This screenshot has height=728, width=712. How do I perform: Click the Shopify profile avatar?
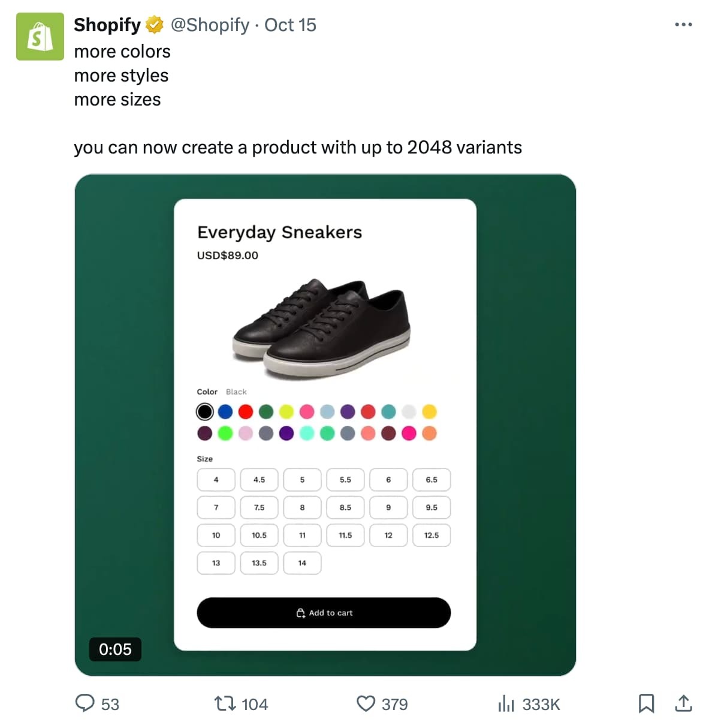point(40,37)
